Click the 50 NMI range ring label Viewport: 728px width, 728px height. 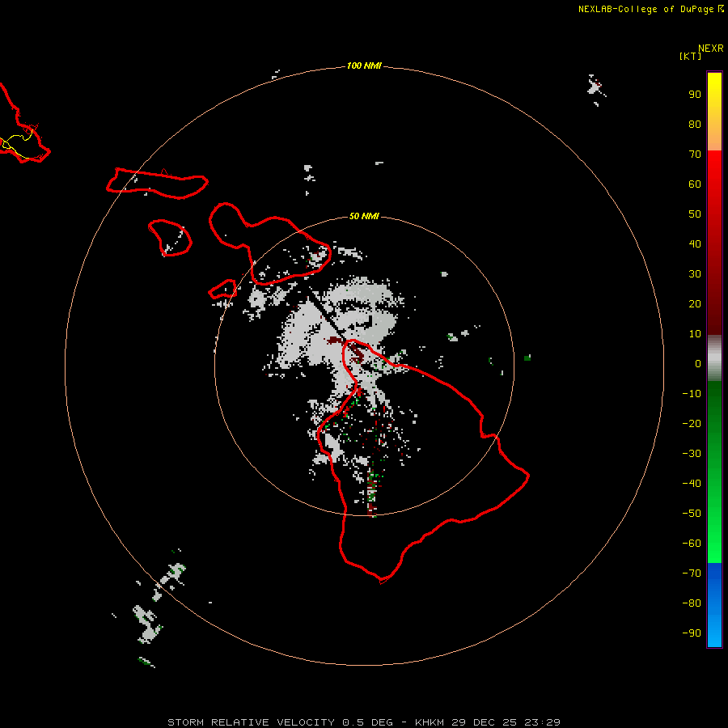click(364, 216)
